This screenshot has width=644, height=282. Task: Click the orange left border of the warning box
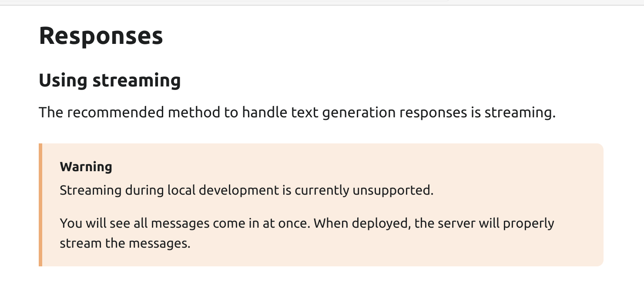[x=40, y=205]
